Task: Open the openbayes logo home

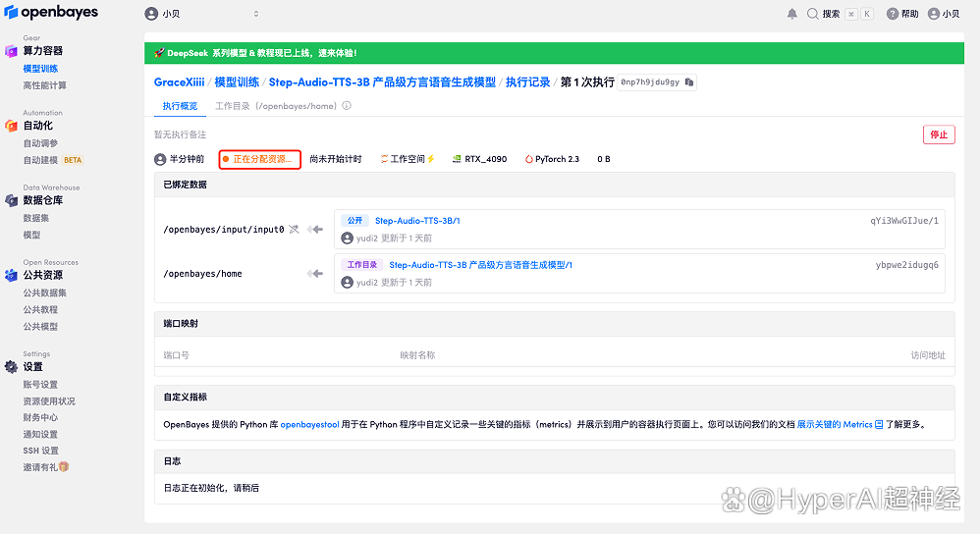Action: click(x=51, y=12)
